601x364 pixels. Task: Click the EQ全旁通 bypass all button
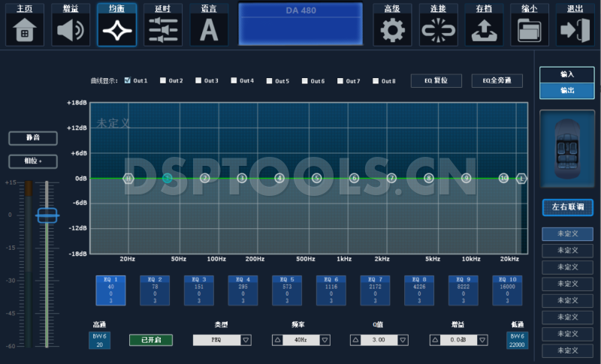497,81
